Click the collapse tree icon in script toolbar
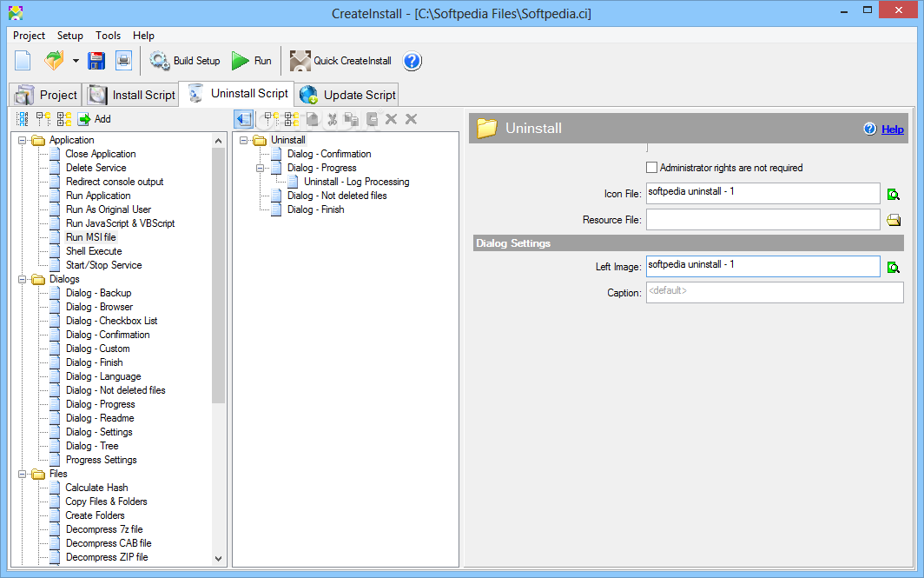This screenshot has width=924, height=578. [271, 119]
